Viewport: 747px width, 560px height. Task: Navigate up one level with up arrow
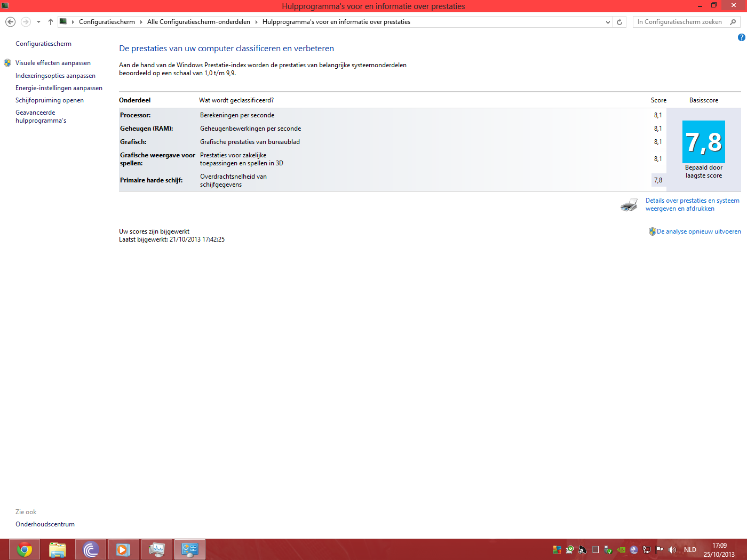(51, 22)
